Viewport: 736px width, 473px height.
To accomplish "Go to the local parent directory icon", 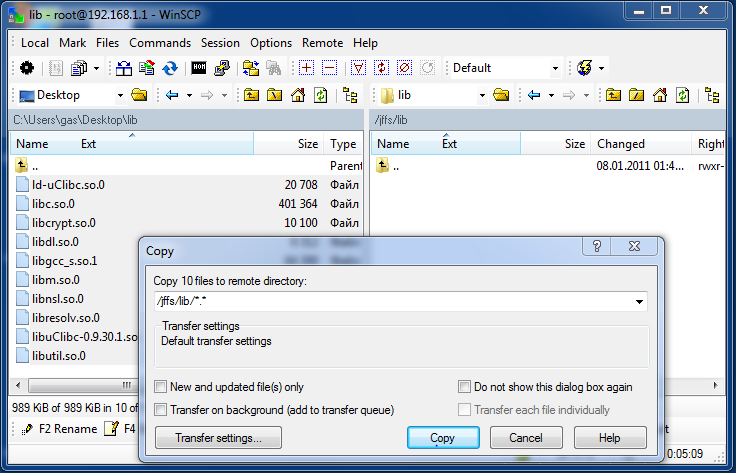I will (252, 95).
